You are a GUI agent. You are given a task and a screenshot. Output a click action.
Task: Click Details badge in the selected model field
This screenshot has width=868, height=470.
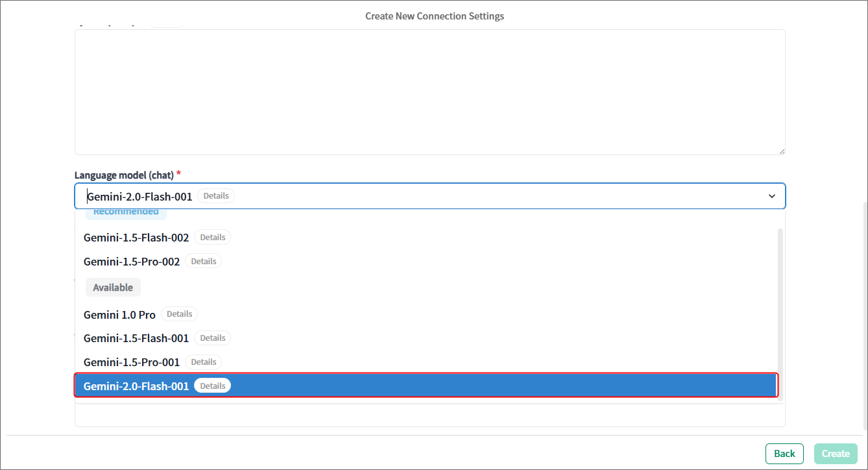(x=216, y=195)
